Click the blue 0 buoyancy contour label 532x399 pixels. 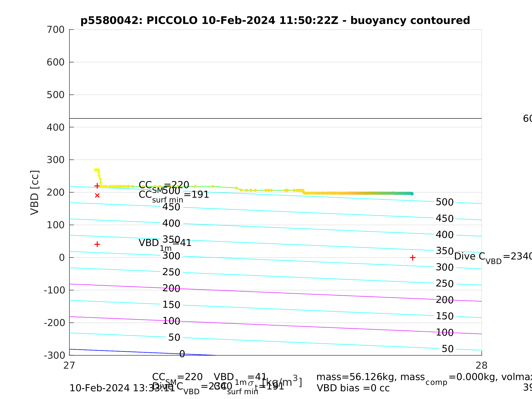tap(182, 354)
